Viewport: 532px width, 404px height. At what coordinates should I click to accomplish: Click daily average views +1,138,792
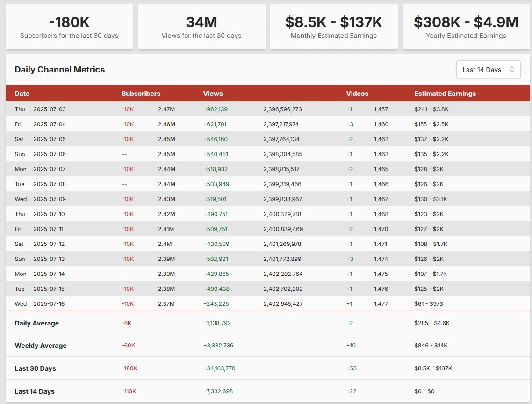click(x=217, y=323)
